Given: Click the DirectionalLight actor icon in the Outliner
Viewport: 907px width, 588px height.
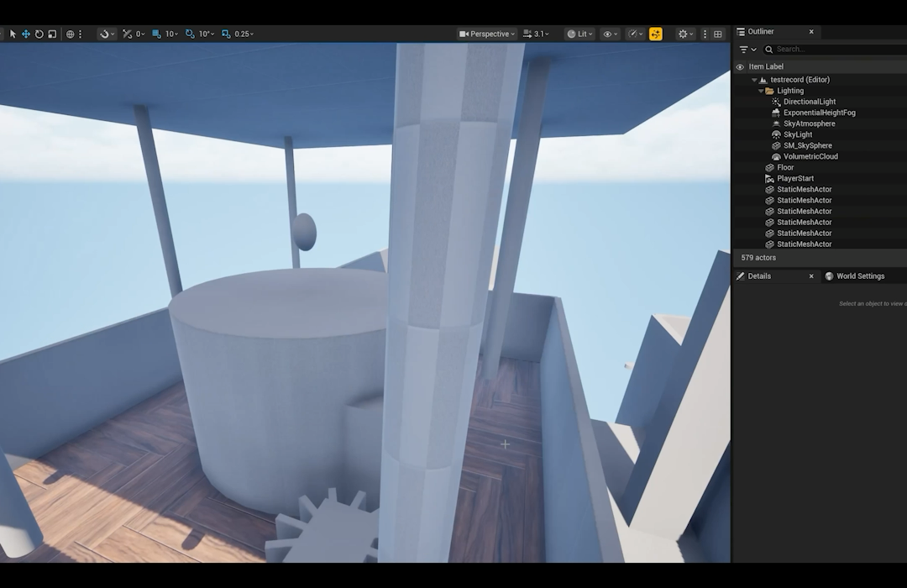Looking at the screenshot, I should pos(776,102).
